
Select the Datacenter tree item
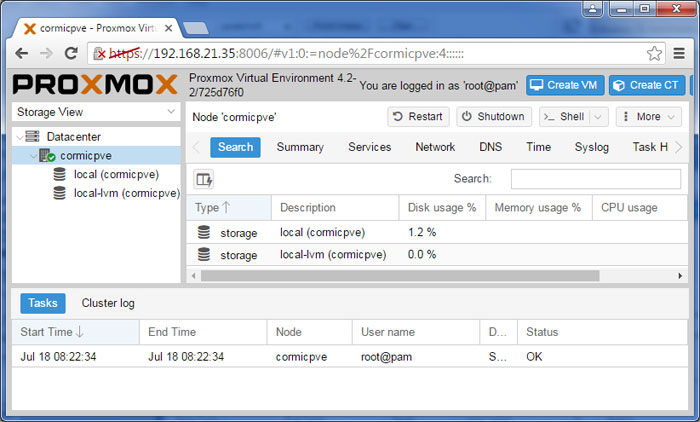coord(74,137)
